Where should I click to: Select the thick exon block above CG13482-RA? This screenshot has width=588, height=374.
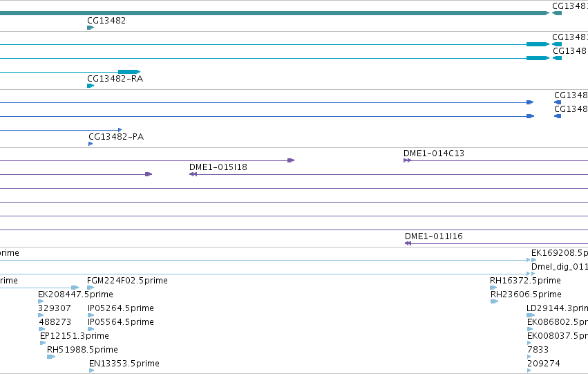point(129,72)
